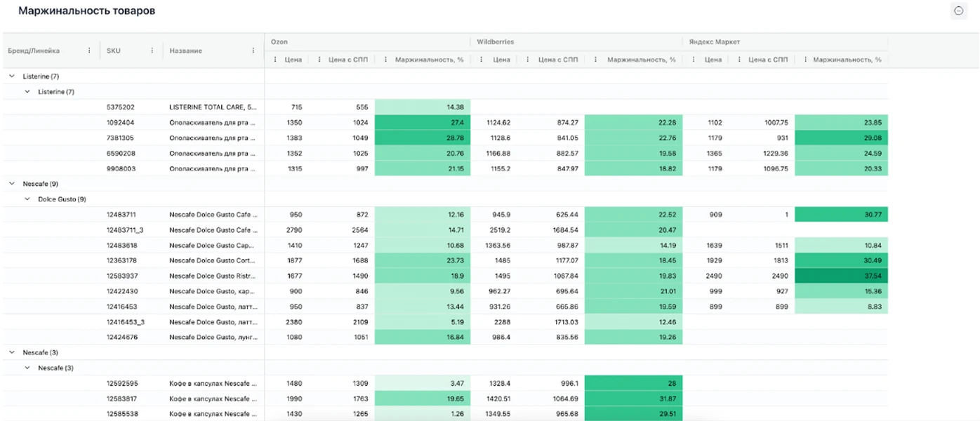Click the Ozon margin cell 1.26
Screen dimensions: 980x421
(423, 414)
